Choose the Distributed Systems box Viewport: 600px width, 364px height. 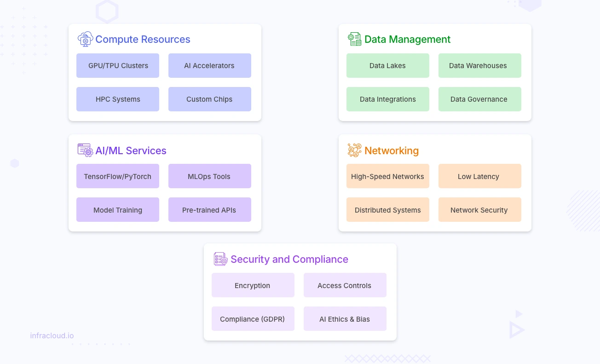[388, 210]
